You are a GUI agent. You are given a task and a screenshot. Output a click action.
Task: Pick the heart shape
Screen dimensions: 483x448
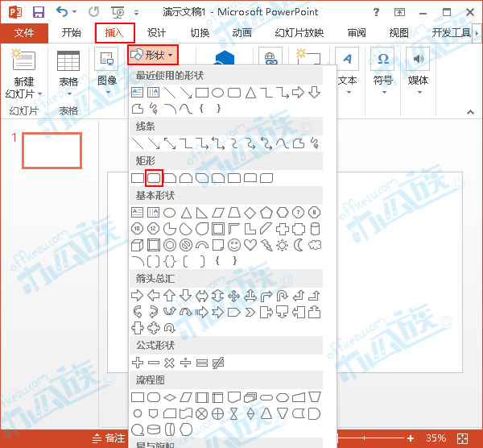250,245
